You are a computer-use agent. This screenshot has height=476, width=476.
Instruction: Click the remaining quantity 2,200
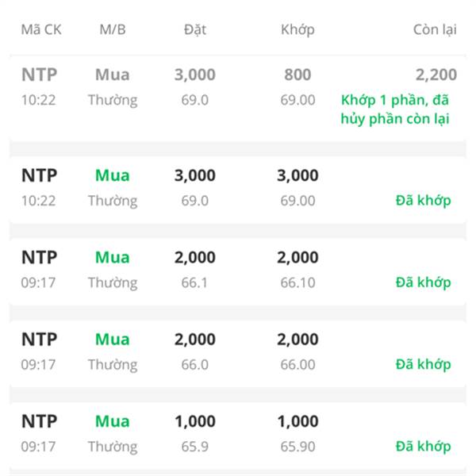(x=436, y=75)
